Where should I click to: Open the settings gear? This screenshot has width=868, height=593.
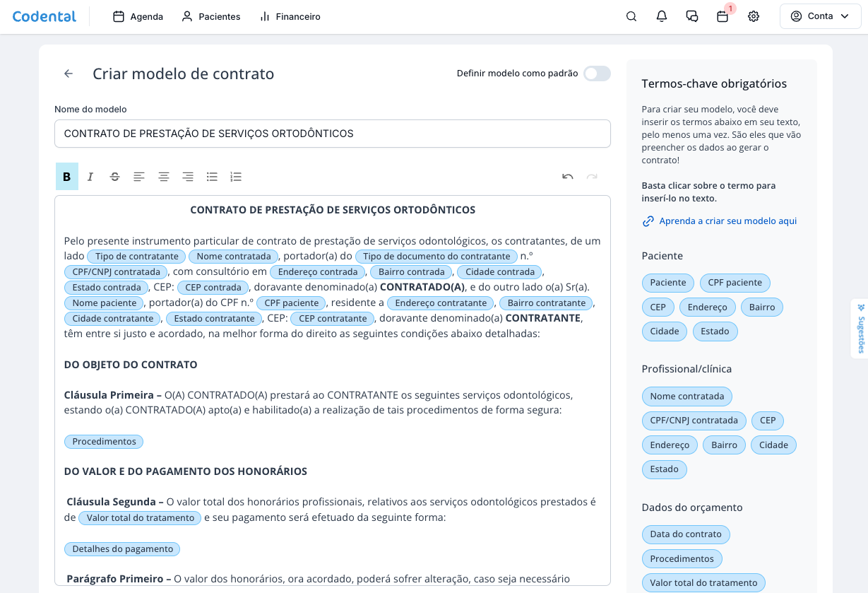click(x=754, y=16)
